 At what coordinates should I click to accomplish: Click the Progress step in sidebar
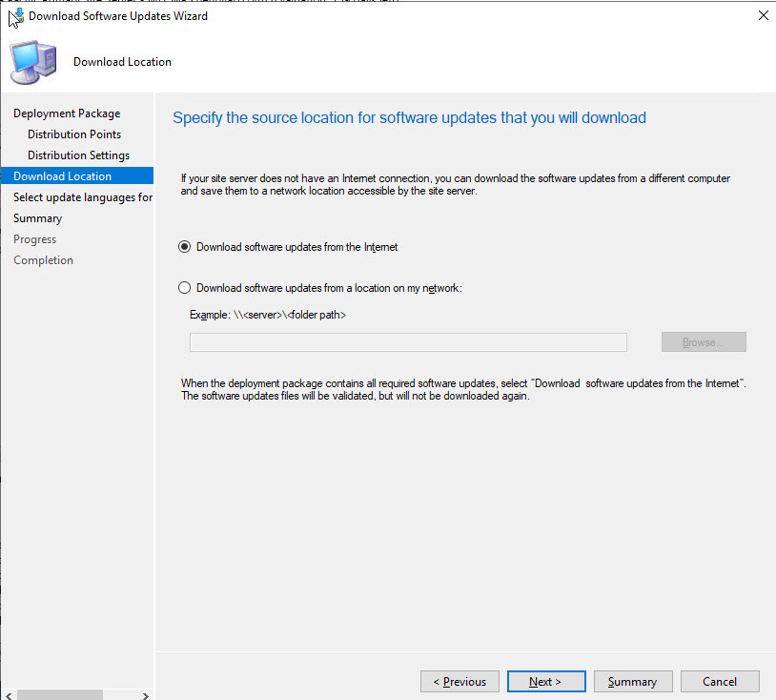[35, 239]
